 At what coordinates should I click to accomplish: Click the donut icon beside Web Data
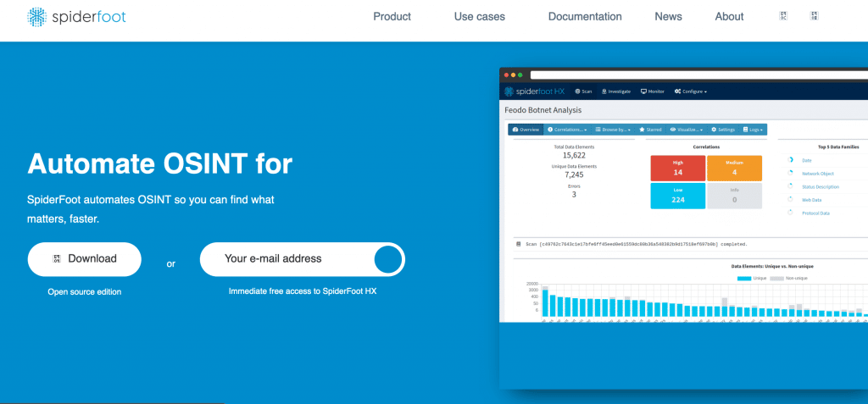pos(790,199)
